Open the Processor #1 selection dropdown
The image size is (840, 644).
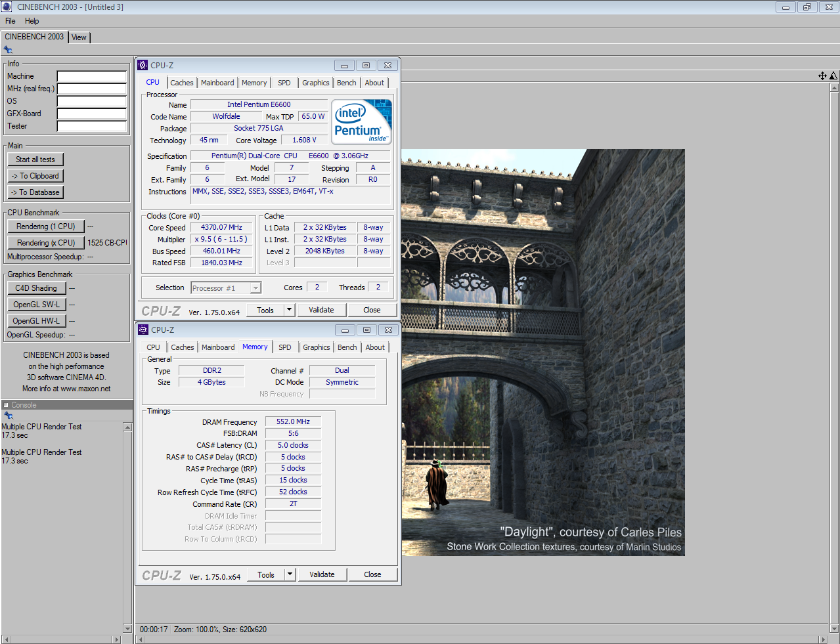[x=226, y=288]
